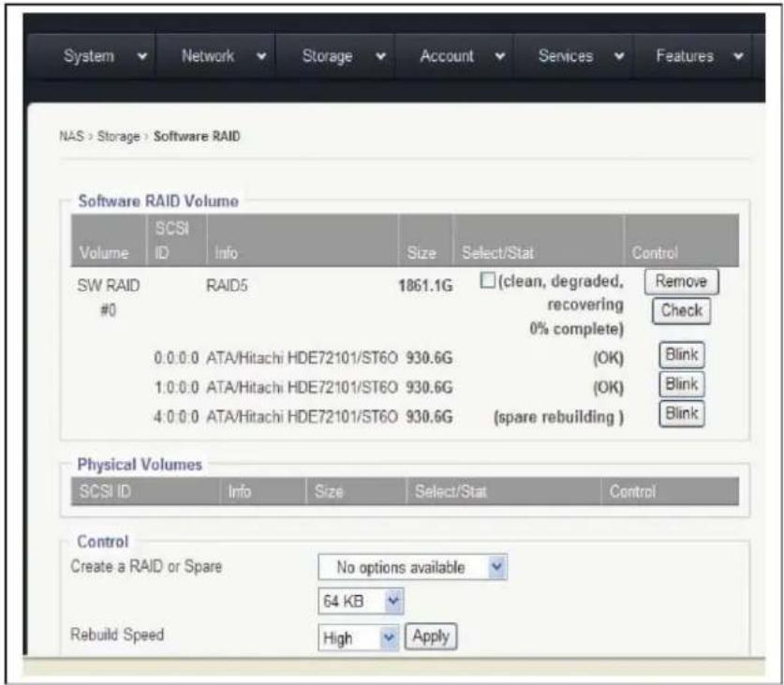Click the Size header in Physical Volumes table
This screenshot has height=685, width=784.
(329, 492)
